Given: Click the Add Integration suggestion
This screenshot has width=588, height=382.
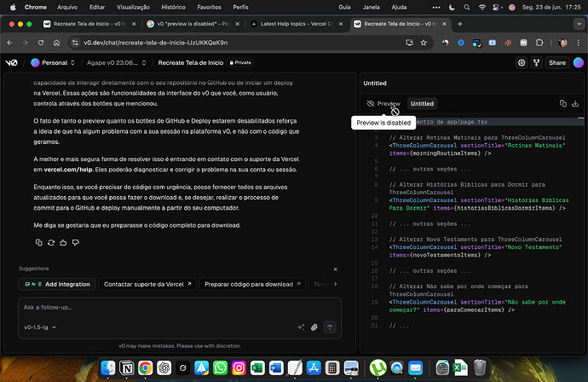Looking at the screenshot, I should click(x=57, y=284).
